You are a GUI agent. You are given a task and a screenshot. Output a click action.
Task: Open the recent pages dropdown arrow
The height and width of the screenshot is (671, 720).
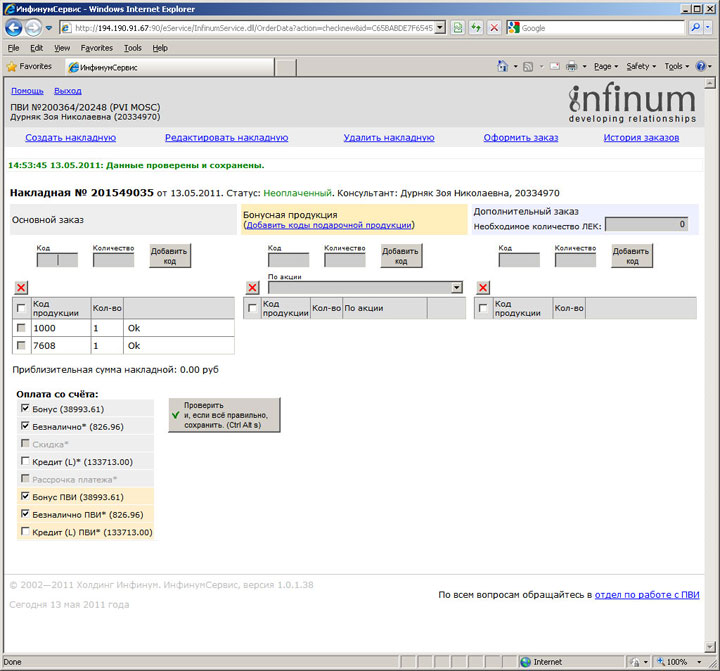point(49,28)
